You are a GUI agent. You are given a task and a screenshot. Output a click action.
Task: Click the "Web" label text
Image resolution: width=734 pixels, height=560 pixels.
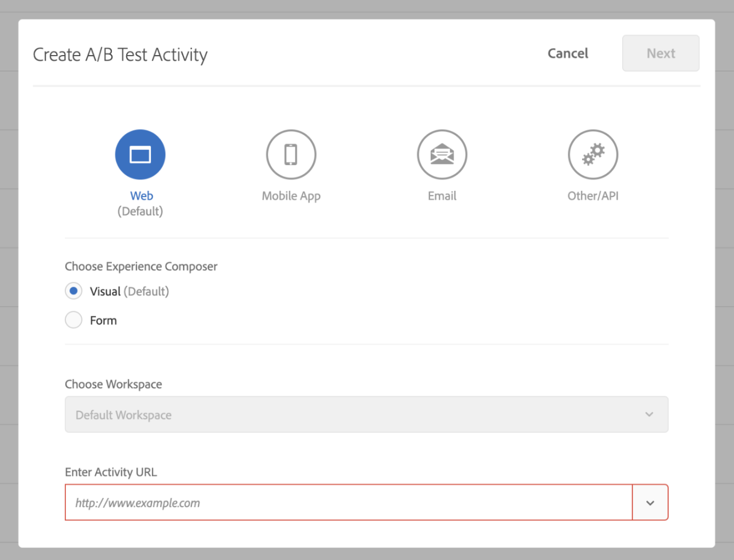[142, 196]
